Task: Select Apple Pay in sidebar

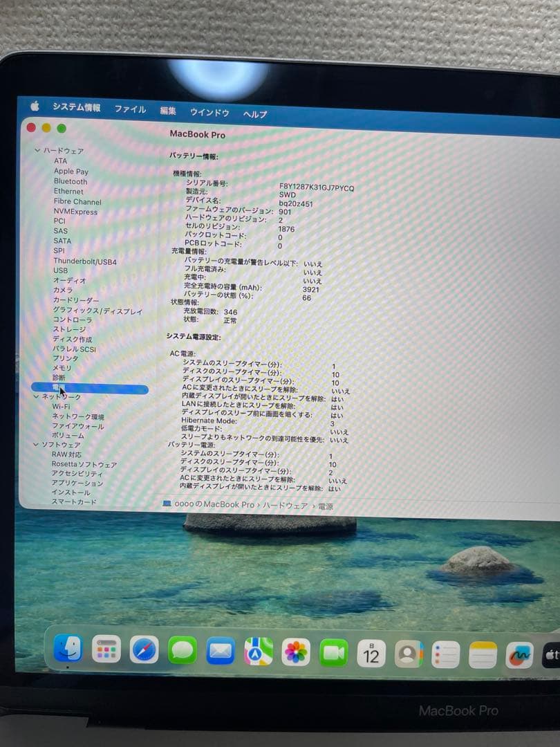Action: point(71,171)
